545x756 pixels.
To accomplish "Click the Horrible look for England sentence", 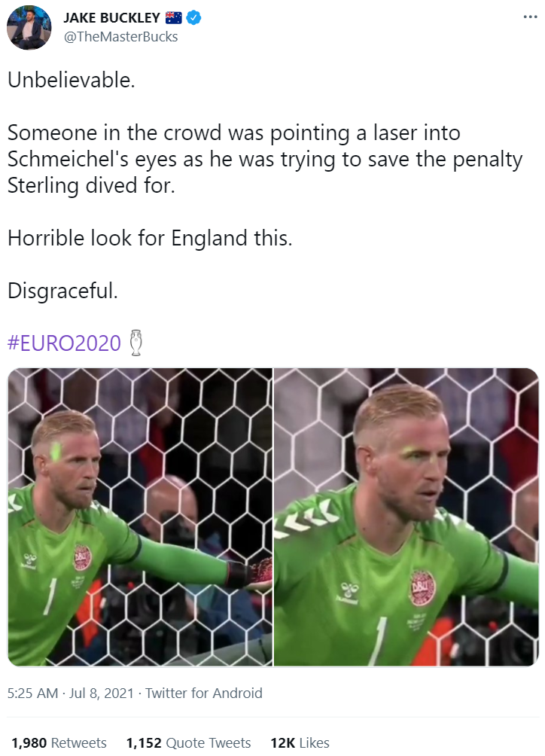I will [150, 238].
